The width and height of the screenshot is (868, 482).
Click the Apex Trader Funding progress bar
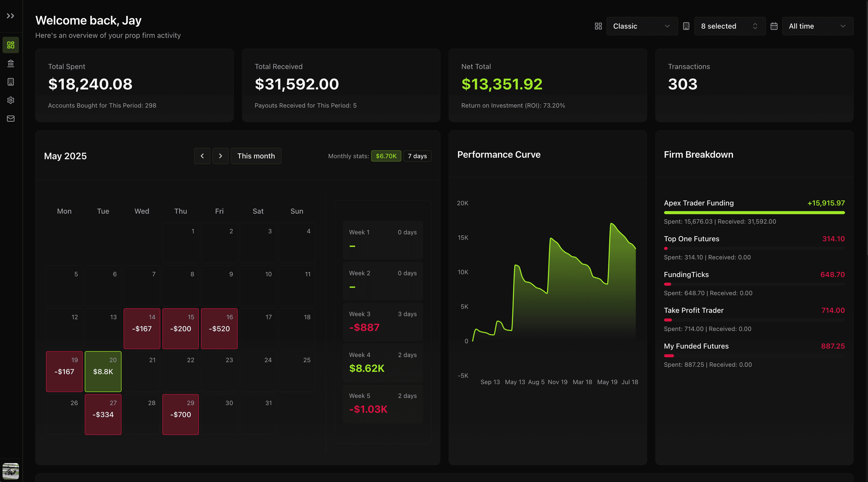point(754,212)
